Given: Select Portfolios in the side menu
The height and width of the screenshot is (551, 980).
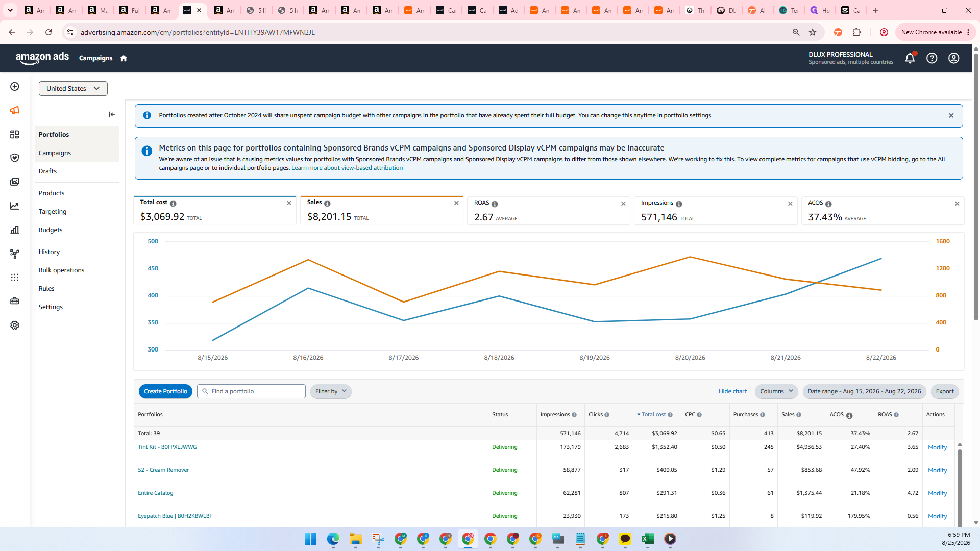Looking at the screenshot, I should 77,135.
